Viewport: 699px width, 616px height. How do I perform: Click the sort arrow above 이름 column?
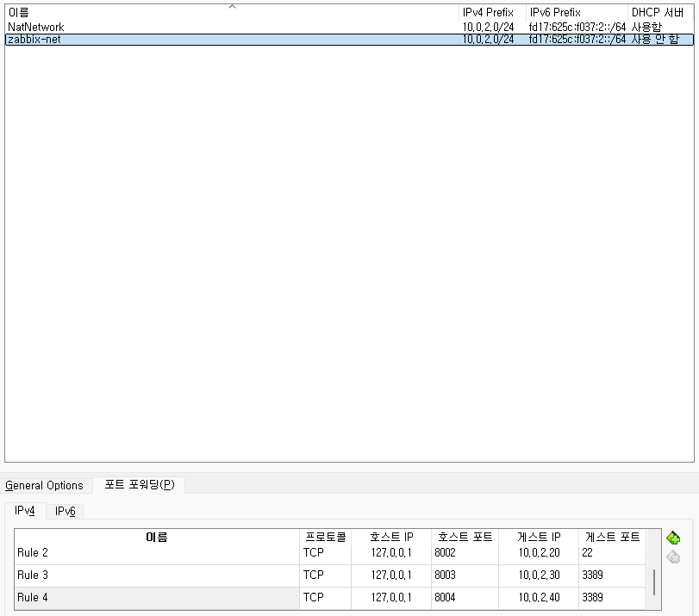click(232, 6)
